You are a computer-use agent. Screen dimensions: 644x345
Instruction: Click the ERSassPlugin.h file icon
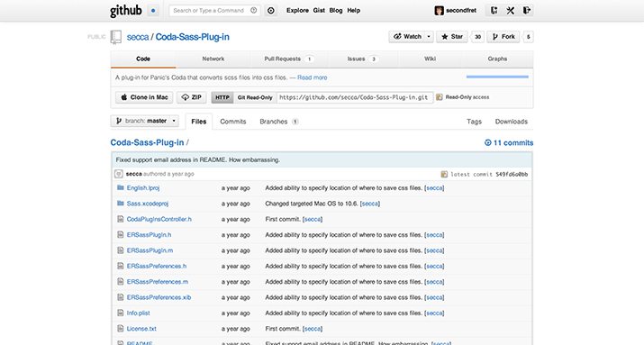coord(121,234)
